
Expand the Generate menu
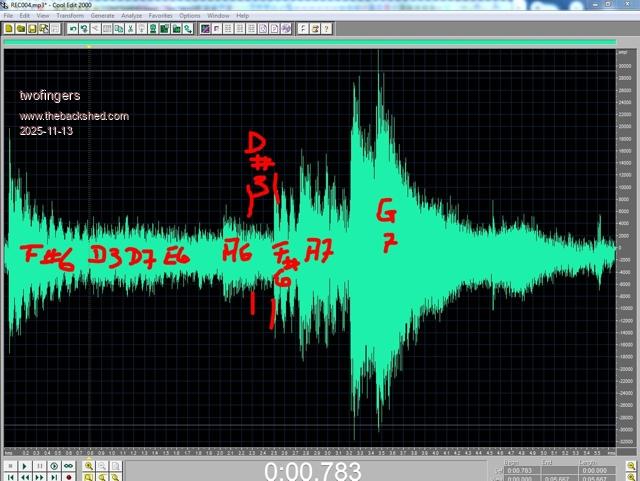[x=102, y=16]
